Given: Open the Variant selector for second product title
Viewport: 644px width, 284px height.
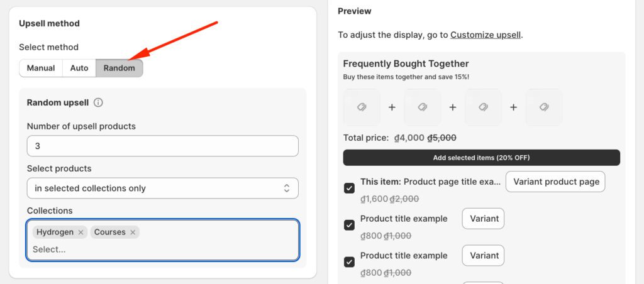Looking at the screenshot, I should [x=483, y=255].
